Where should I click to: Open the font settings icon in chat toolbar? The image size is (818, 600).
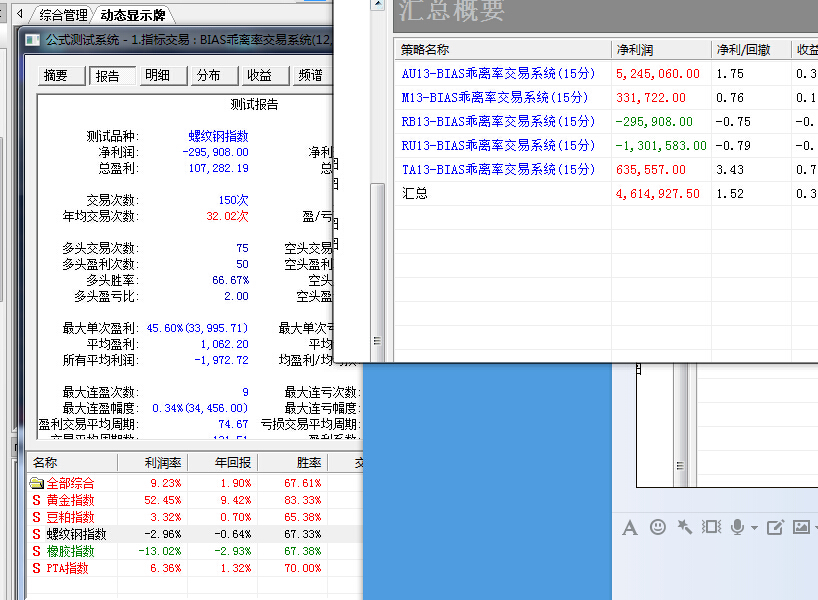pyautogui.click(x=630, y=527)
